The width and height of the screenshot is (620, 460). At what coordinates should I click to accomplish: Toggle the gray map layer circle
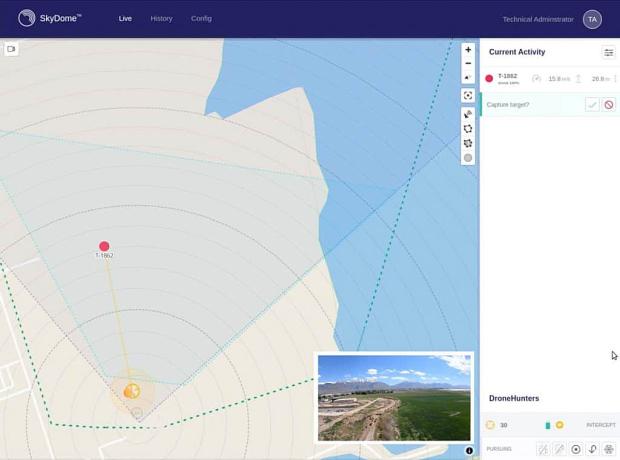pos(468,158)
